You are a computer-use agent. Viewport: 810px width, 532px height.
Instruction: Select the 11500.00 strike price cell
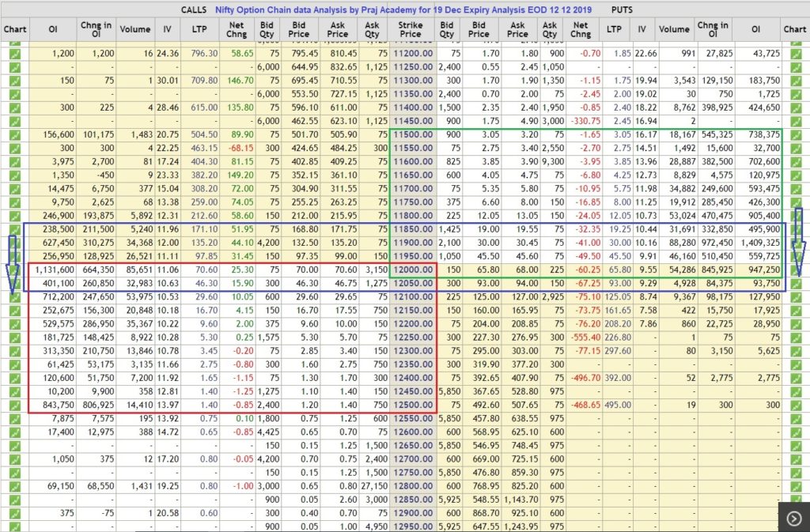(x=411, y=135)
